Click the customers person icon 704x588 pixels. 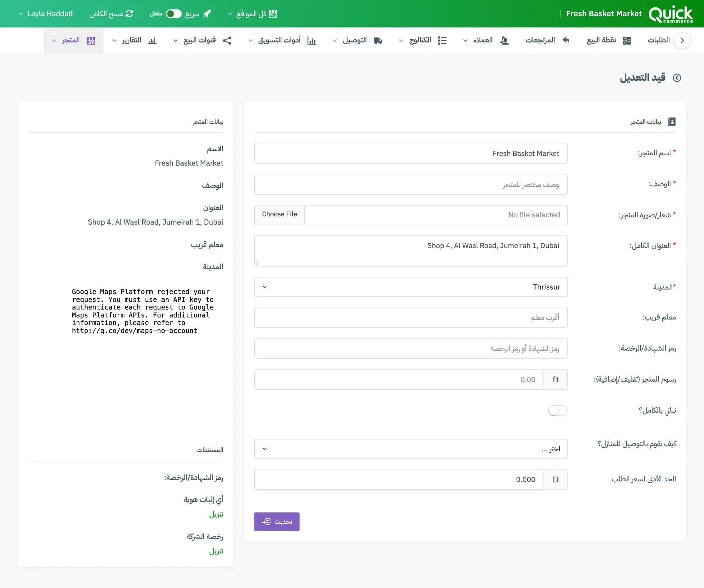[x=504, y=40]
